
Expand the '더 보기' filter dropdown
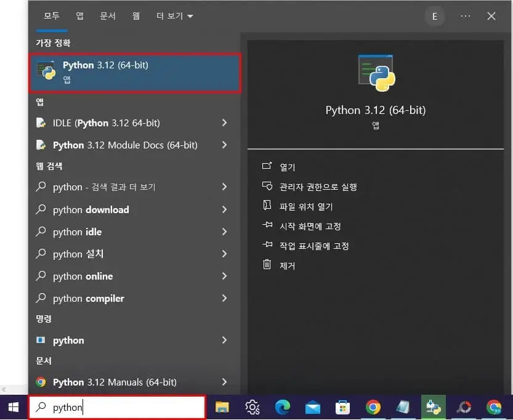coord(174,17)
